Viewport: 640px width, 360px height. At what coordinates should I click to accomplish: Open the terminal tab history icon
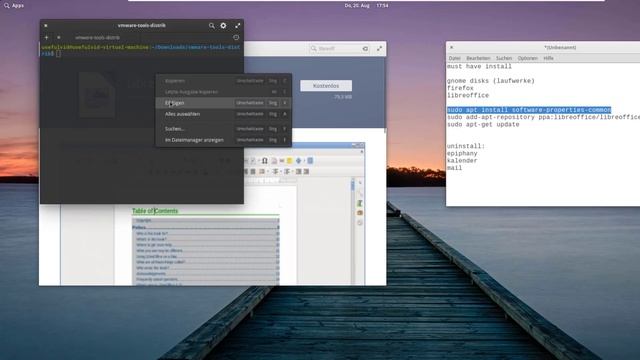tap(236, 38)
